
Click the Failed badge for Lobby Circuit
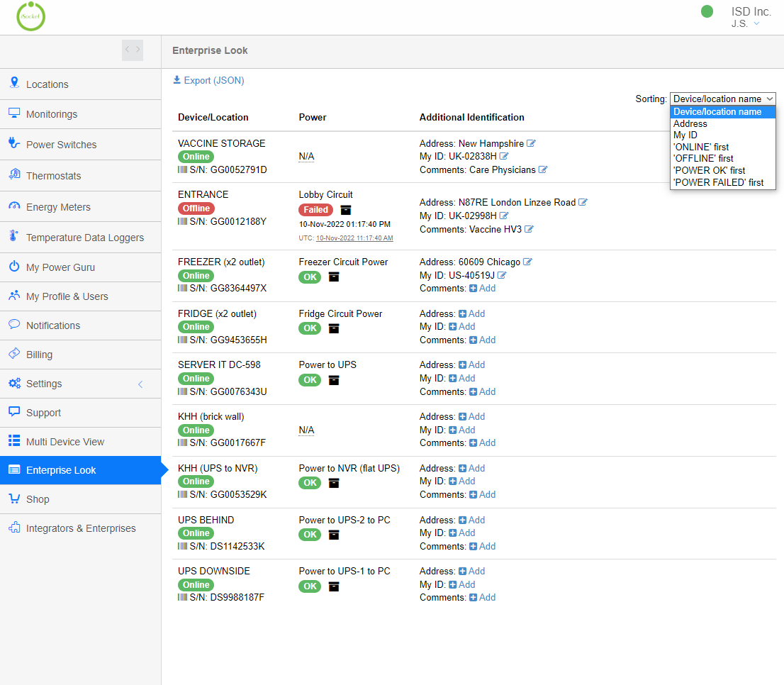[x=315, y=210]
